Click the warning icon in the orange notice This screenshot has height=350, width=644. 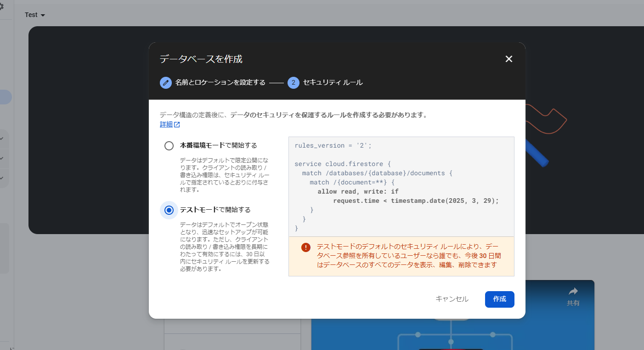pos(306,247)
